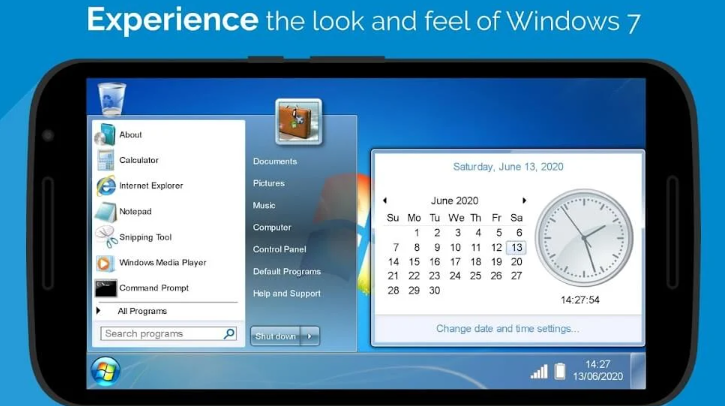Image resolution: width=725 pixels, height=406 pixels.
Task: Select June 22 in calendar
Action: pyautogui.click(x=414, y=276)
